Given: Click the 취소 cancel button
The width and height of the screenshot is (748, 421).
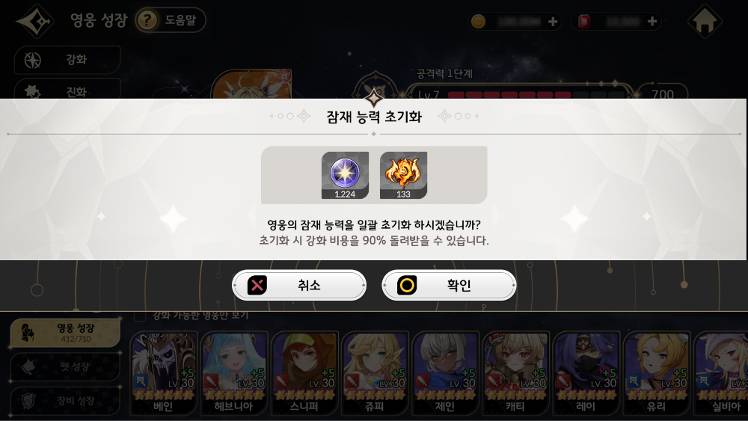Looking at the screenshot, I should coord(299,285).
